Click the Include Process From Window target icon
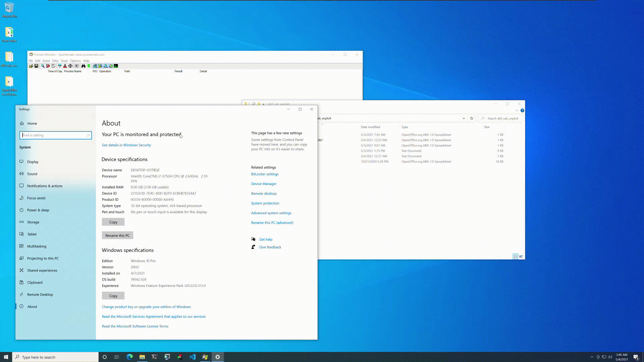Screen dimensions: 644x362 click(70, 66)
